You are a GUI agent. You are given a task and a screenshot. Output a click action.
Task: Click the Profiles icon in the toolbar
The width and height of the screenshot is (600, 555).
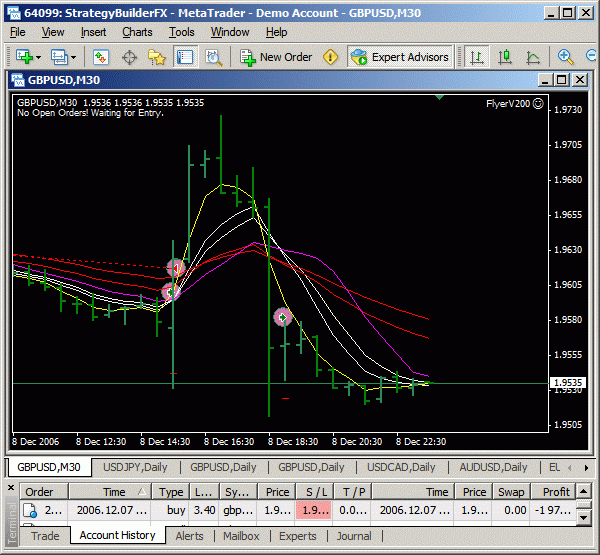(x=59, y=57)
